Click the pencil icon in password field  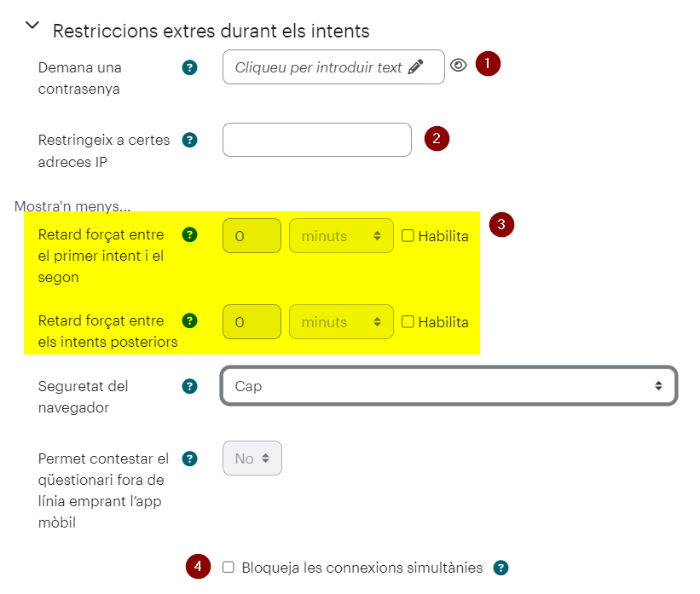[415, 67]
